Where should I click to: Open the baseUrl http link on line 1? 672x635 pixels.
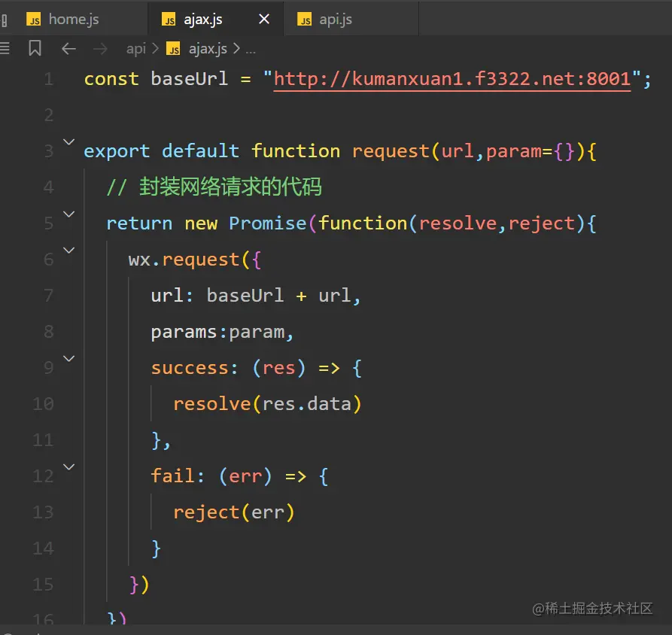pos(452,79)
